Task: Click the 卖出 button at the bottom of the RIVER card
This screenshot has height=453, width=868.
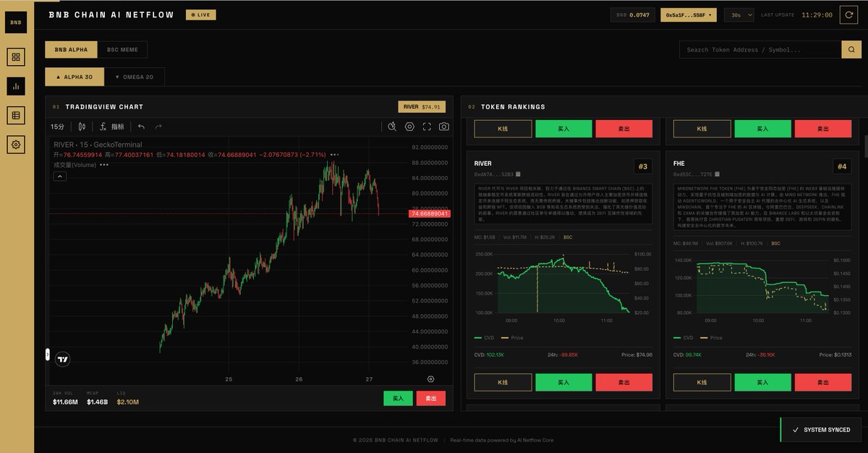Action: (624, 382)
